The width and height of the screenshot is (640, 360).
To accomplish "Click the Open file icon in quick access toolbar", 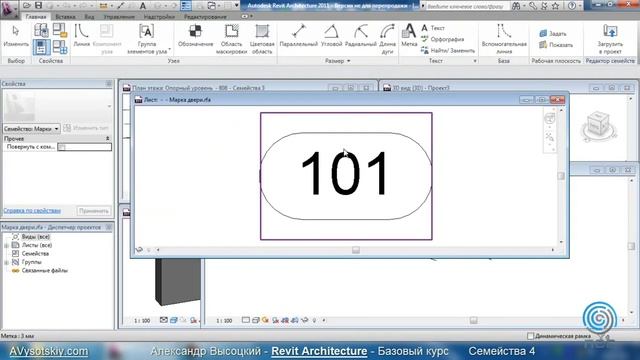I will pos(27,5).
